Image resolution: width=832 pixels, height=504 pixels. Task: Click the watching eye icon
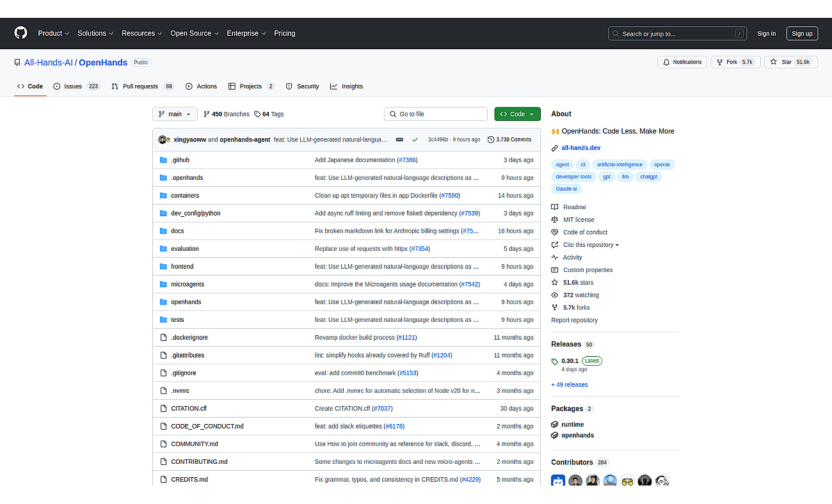555,295
